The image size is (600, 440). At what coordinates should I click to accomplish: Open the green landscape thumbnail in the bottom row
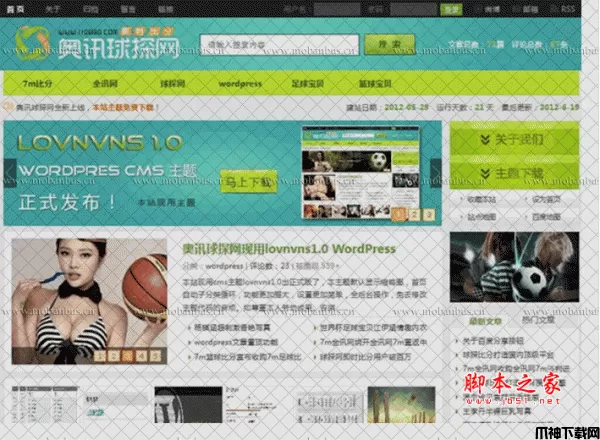click(x=401, y=405)
